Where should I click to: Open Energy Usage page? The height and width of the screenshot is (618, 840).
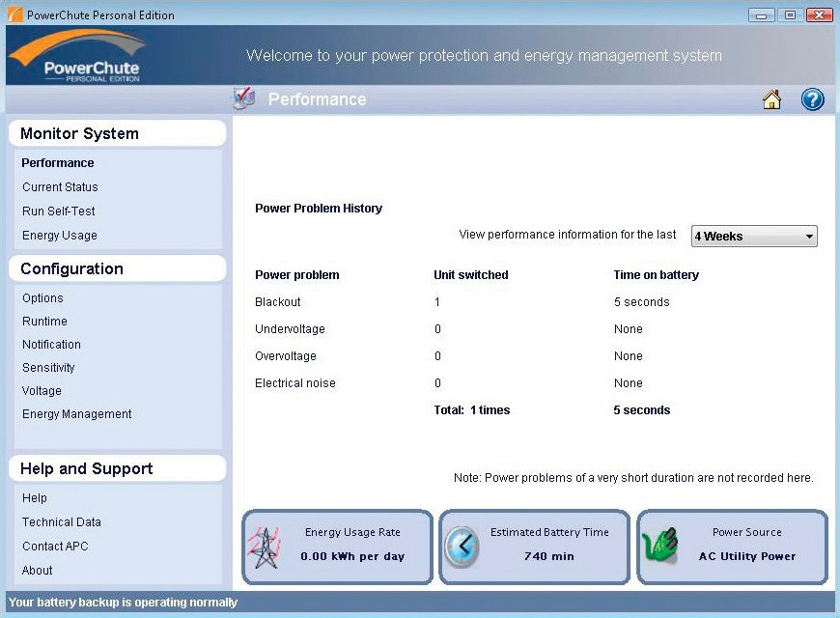(60, 236)
